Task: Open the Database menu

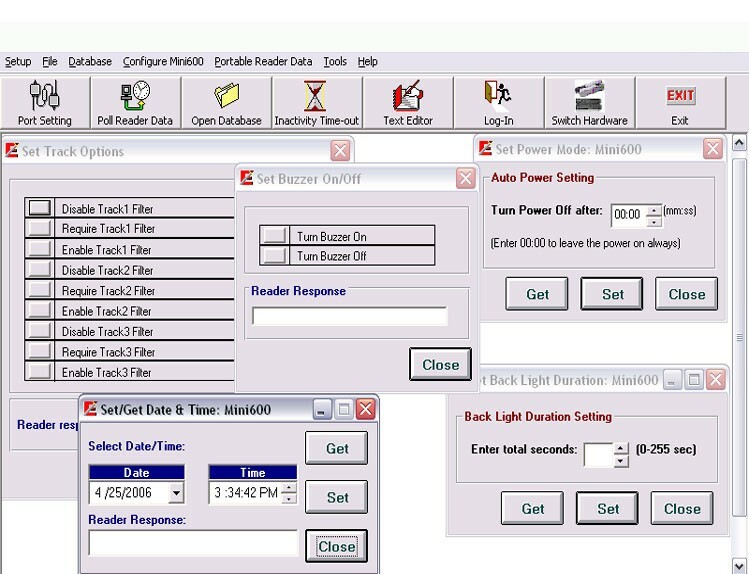Action: pos(90,62)
